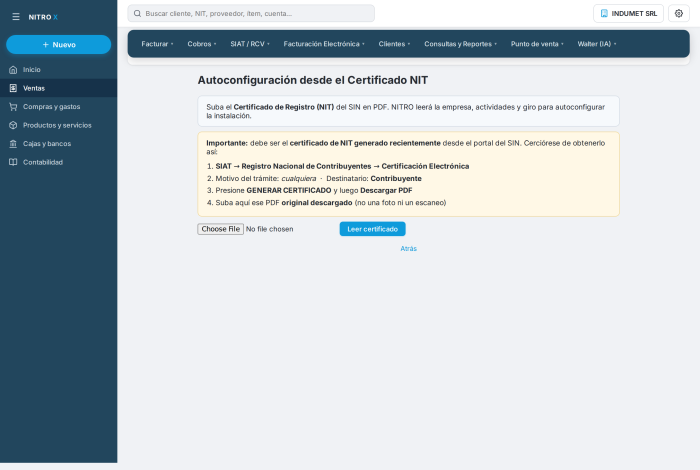Toggle the hamburger menu icon
The width and height of the screenshot is (700, 470).
[16, 17]
